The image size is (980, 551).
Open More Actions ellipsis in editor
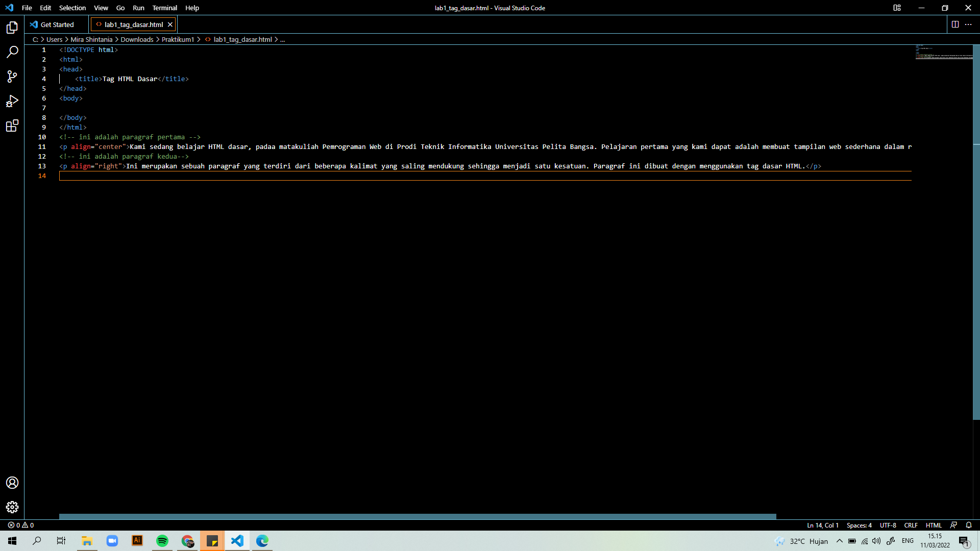968,24
